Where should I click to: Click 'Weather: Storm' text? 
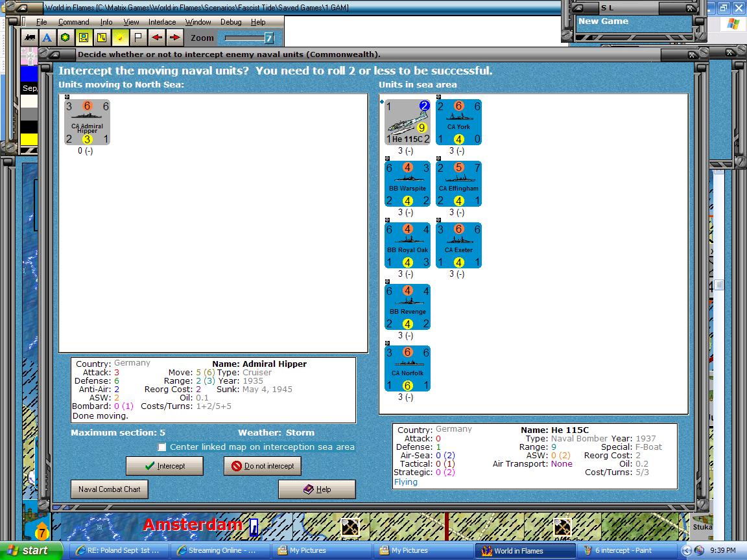pyautogui.click(x=276, y=433)
